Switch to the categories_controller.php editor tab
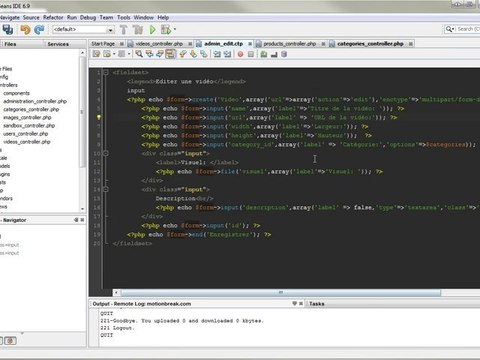480x360 pixels. (x=370, y=44)
